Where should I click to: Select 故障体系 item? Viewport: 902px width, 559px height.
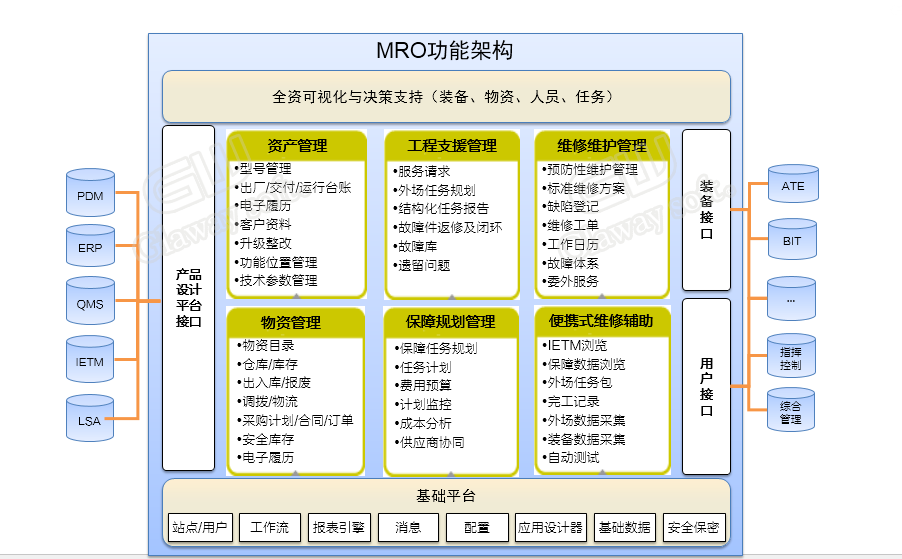point(572,263)
